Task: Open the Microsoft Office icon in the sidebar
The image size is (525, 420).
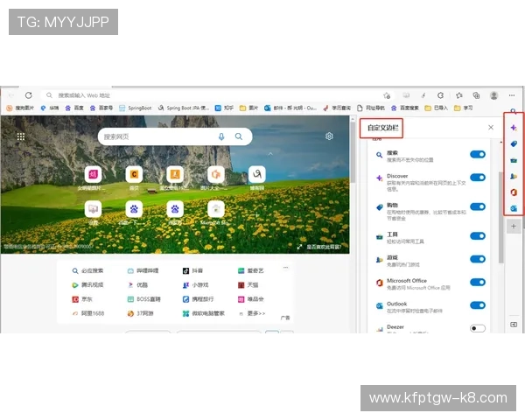Action: (x=514, y=192)
